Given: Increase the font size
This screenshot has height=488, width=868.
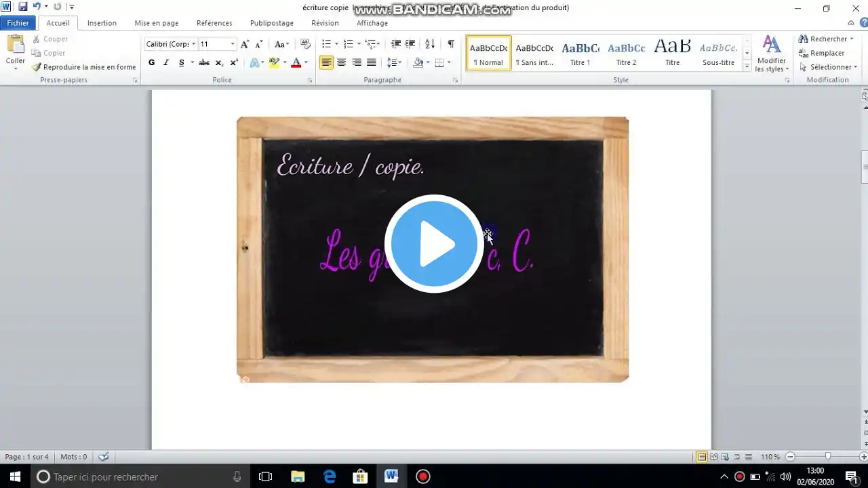Looking at the screenshot, I should click(245, 44).
